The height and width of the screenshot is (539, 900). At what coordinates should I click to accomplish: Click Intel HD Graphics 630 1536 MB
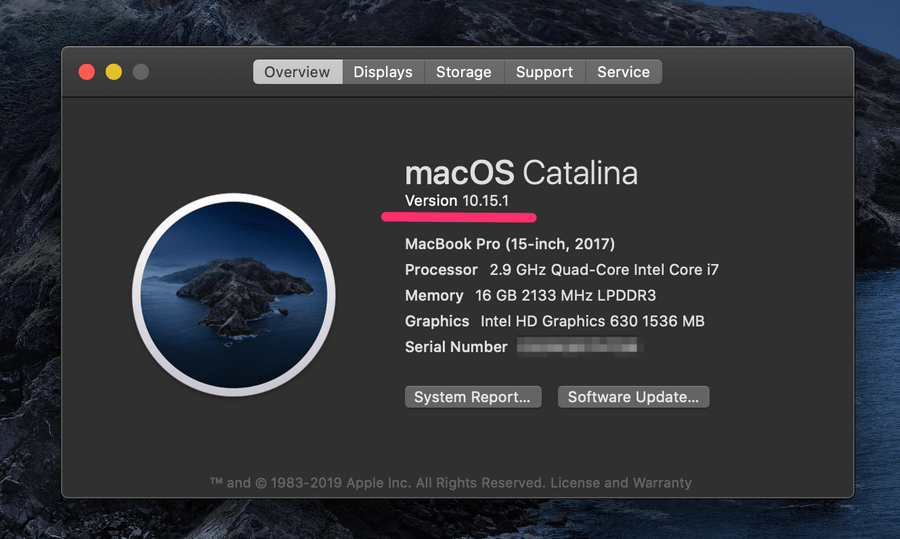point(592,321)
